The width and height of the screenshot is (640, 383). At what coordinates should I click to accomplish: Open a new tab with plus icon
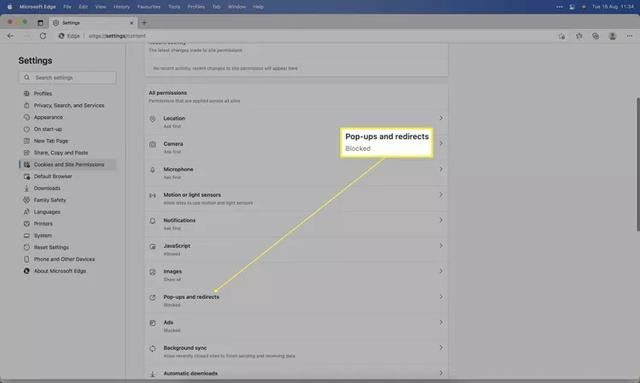(144, 23)
